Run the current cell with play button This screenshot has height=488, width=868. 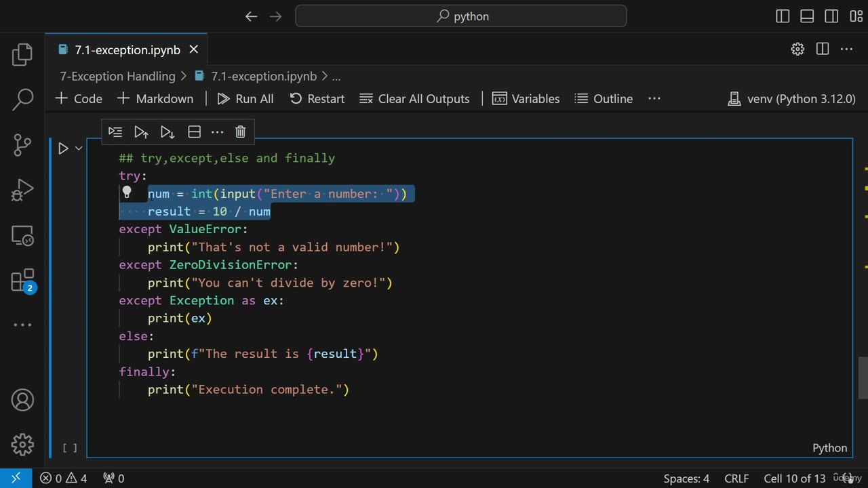coord(63,148)
